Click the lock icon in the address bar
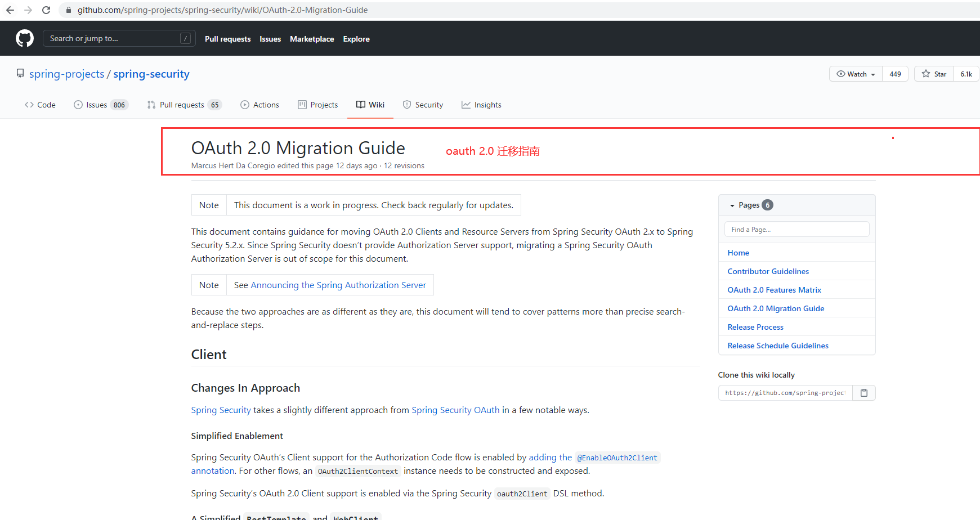The height and width of the screenshot is (520, 980). (x=69, y=10)
